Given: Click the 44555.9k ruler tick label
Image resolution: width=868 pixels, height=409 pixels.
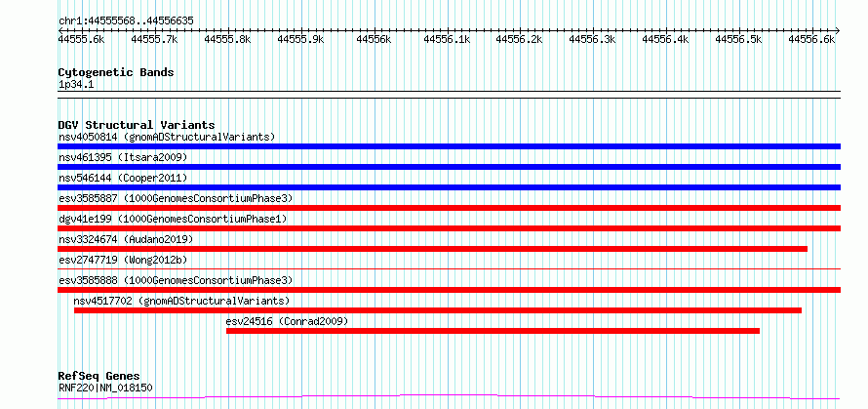Looking at the screenshot, I should coord(300,39).
